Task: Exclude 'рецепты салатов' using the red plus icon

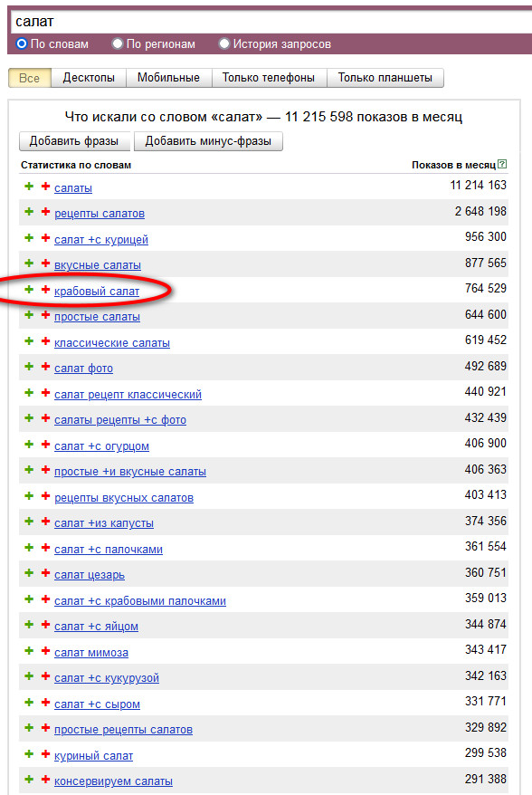Action: [x=45, y=212]
